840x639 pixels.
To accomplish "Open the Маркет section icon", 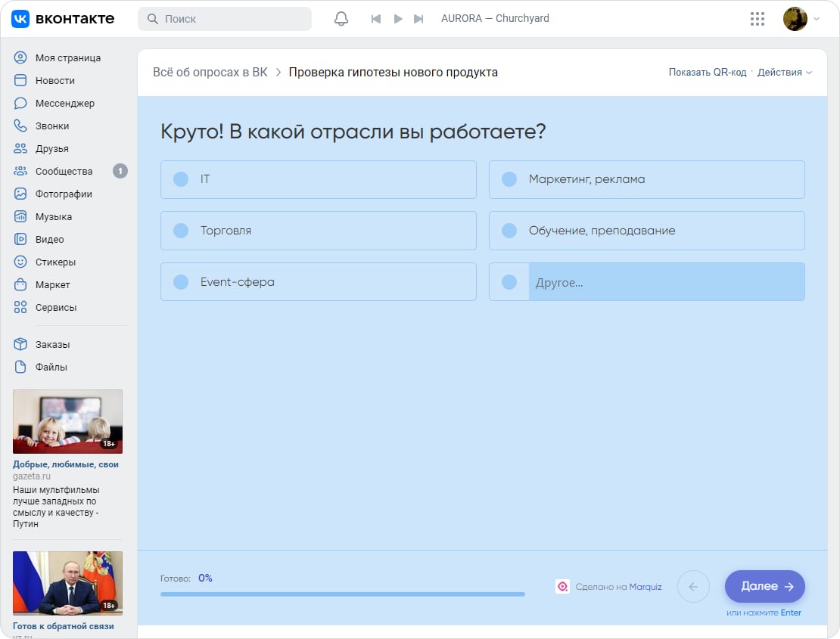I will point(20,284).
